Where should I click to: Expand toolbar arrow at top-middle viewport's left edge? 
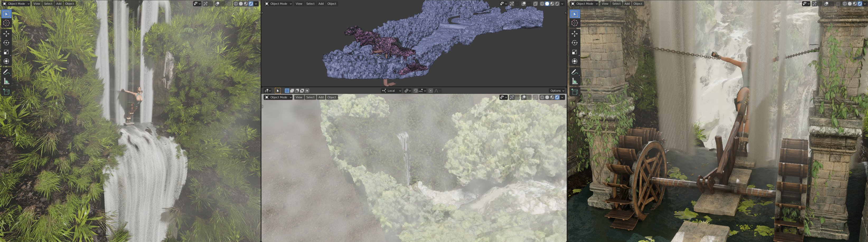click(262, 13)
